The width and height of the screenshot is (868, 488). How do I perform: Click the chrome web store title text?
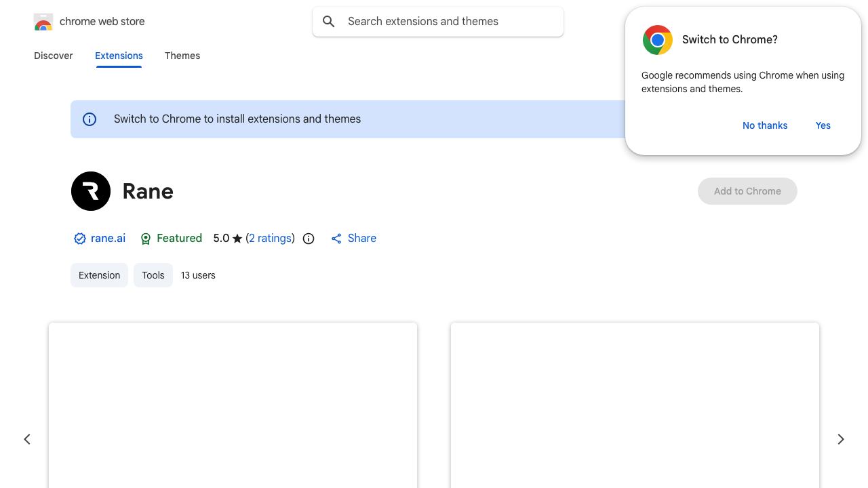pyautogui.click(x=102, y=22)
